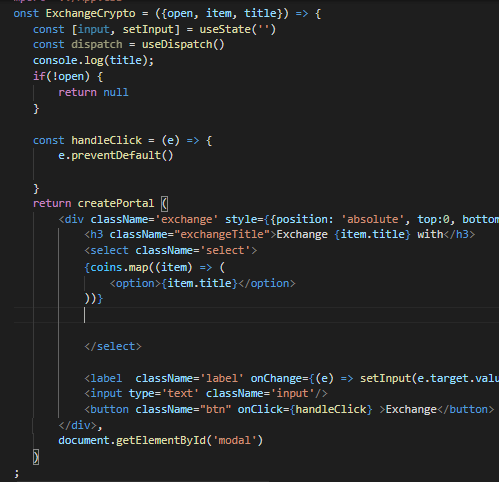The image size is (499, 482).
Task: Click the label className='label' line
Action: coord(292,378)
